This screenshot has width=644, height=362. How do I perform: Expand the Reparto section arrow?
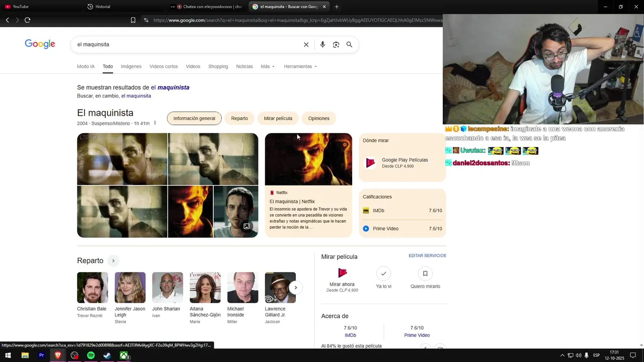pos(113,260)
